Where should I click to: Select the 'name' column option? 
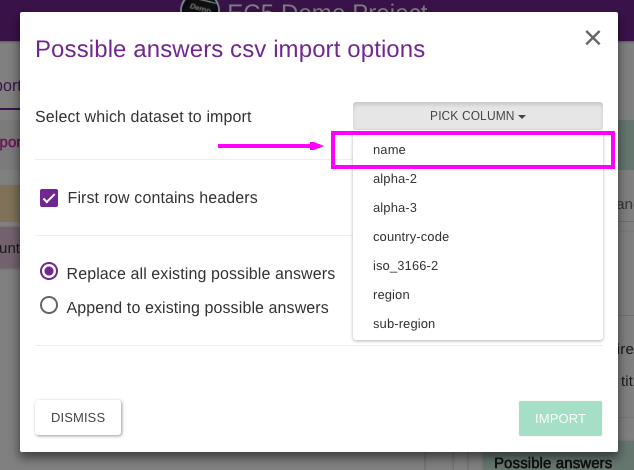(x=389, y=150)
